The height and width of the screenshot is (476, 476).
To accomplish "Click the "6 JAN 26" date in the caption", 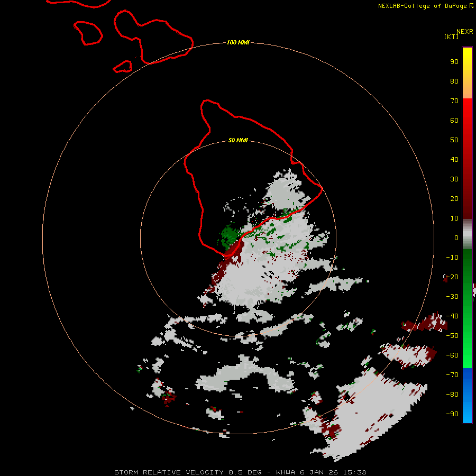I will pos(319,472).
